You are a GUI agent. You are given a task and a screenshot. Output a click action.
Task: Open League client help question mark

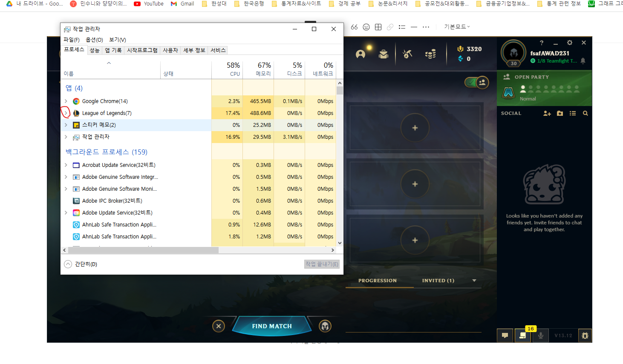(x=542, y=43)
